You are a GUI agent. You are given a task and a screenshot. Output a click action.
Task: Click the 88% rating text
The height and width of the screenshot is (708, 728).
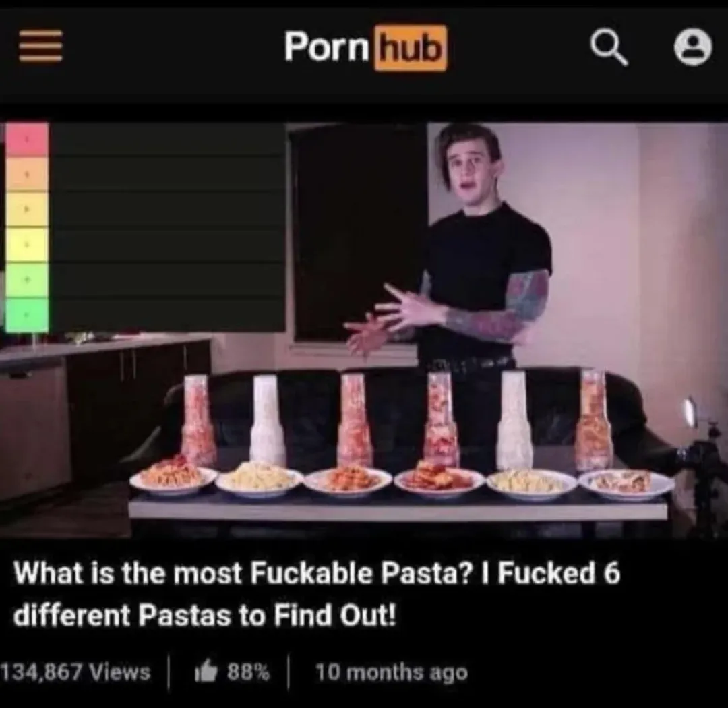click(x=248, y=672)
